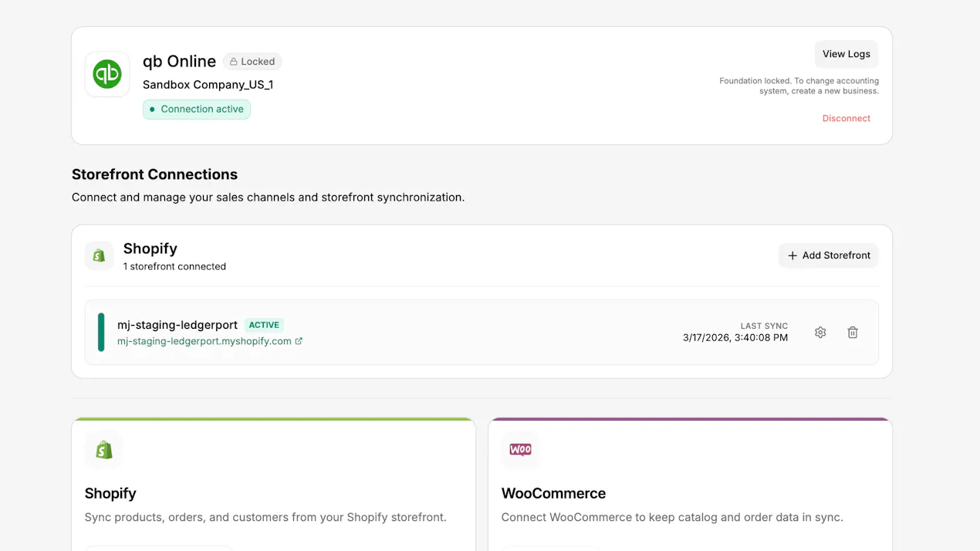
Task: Click the last sync timestamp 3/17/2026
Action: (x=735, y=338)
